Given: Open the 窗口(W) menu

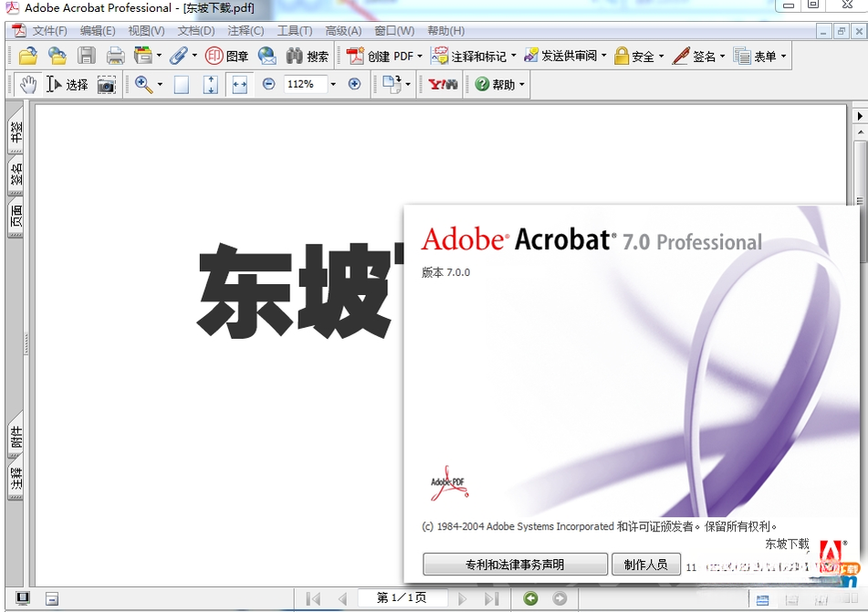Looking at the screenshot, I should click(394, 31).
